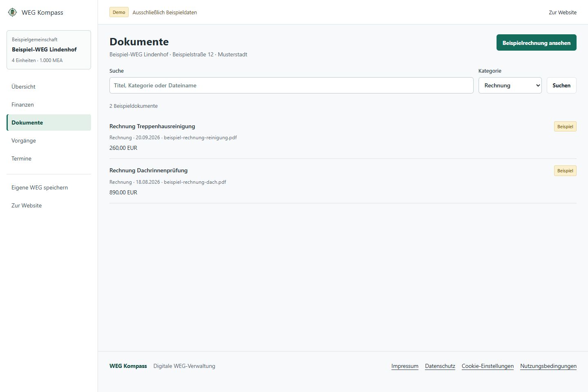Click the Dokumente page heading

point(139,42)
